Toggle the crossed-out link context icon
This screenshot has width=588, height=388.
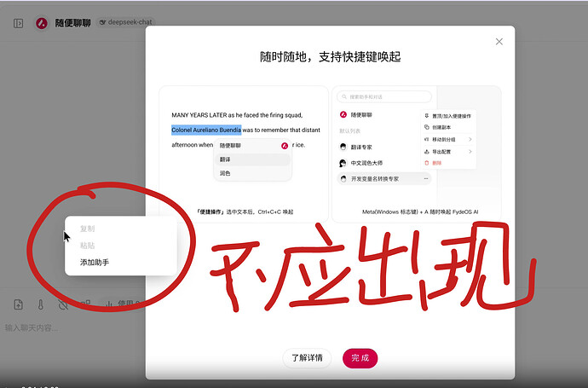pos(63,304)
